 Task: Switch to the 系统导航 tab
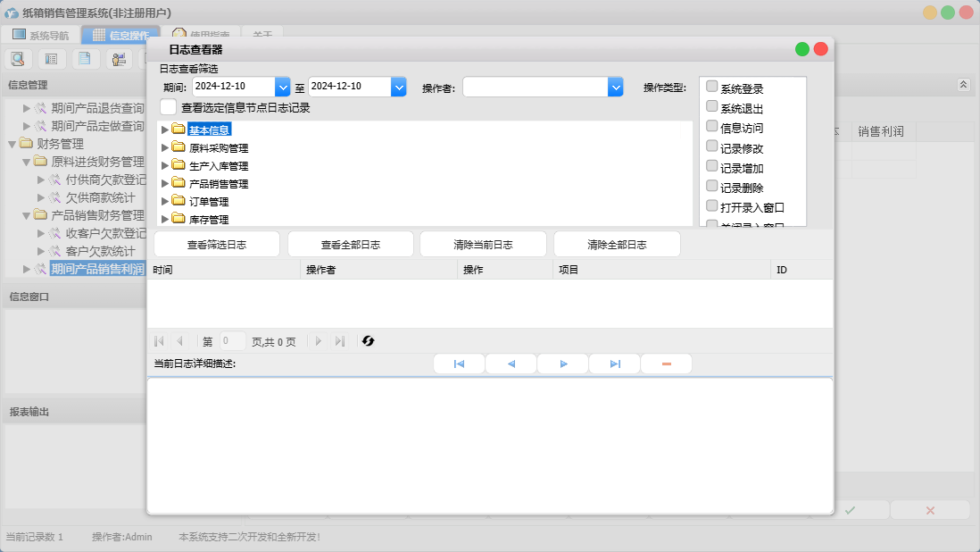[x=40, y=36]
